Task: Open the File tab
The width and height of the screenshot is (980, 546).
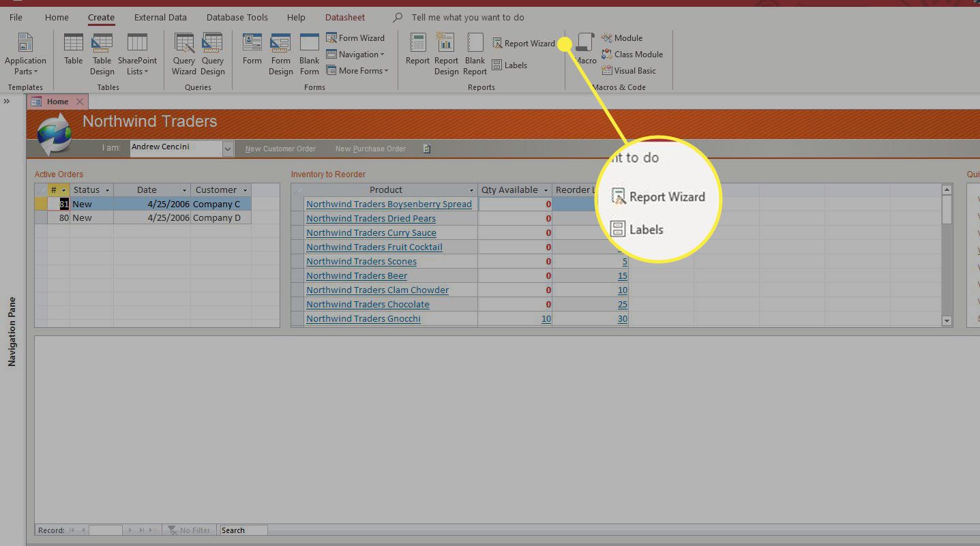Action: point(16,17)
